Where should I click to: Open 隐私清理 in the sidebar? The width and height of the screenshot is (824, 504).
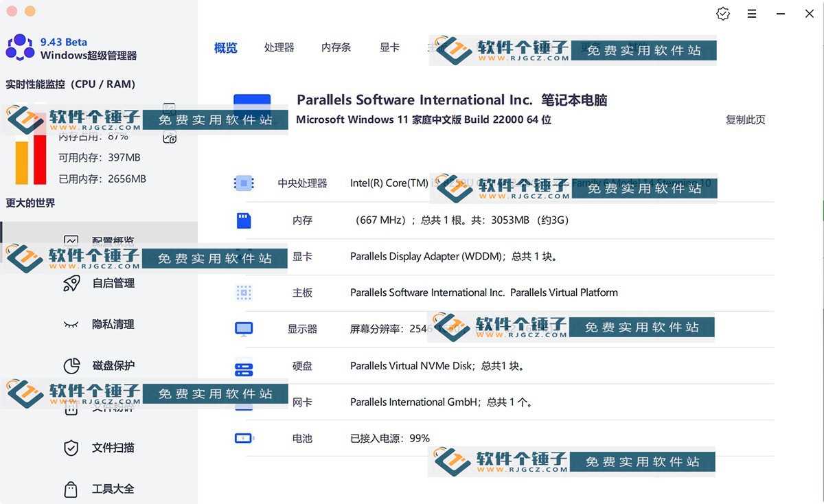(x=113, y=324)
